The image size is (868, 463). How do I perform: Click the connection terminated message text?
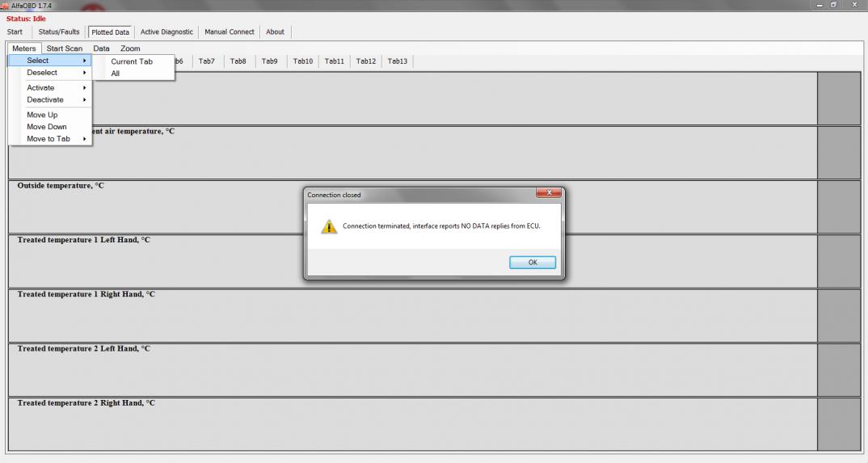[x=441, y=225]
